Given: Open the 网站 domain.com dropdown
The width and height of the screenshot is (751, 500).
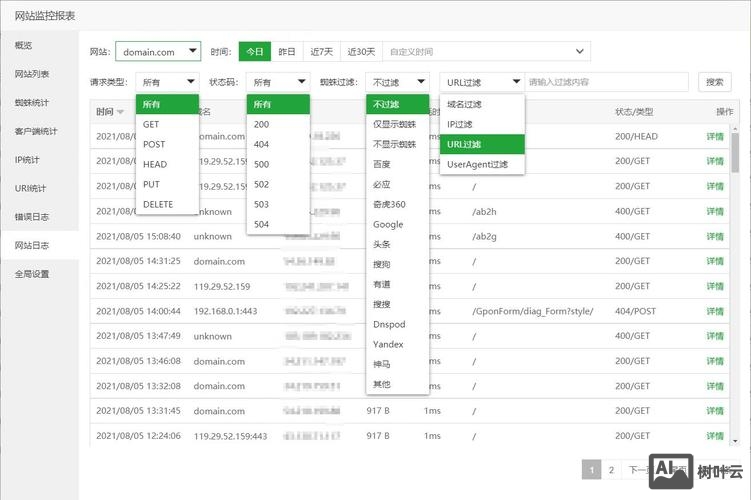Looking at the screenshot, I should click(x=158, y=52).
